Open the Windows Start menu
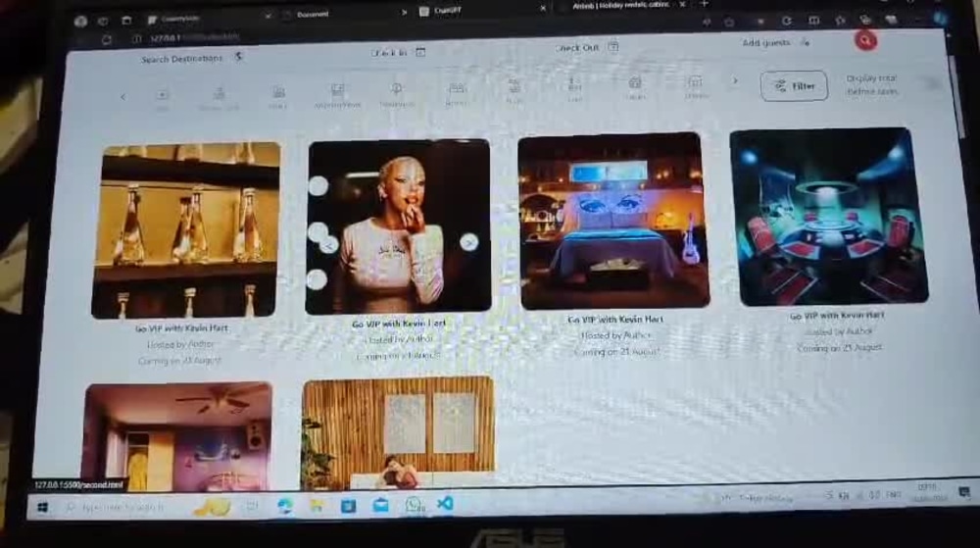This screenshot has height=548, width=980. (x=42, y=508)
